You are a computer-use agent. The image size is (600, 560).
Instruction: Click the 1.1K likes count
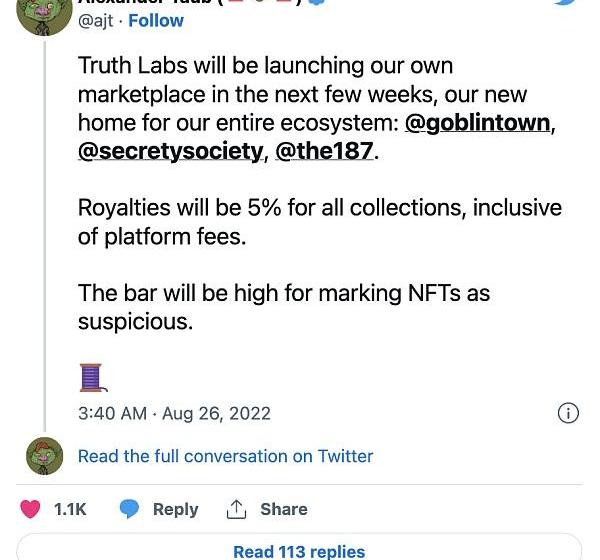pos(70,509)
